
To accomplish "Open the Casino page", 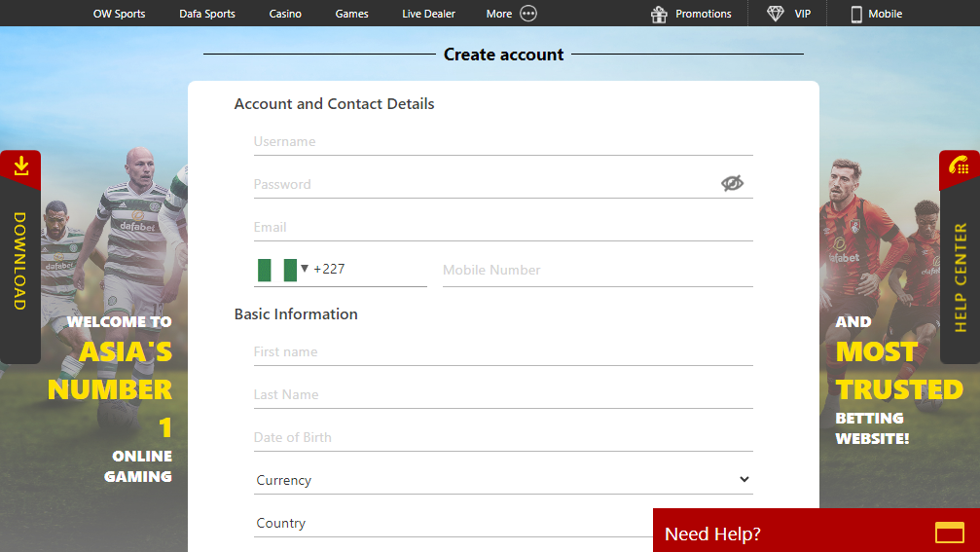I will pos(285,13).
